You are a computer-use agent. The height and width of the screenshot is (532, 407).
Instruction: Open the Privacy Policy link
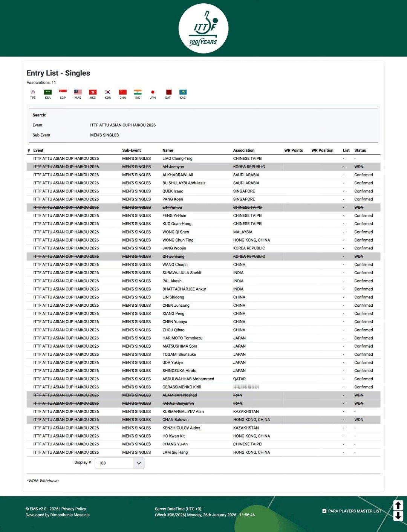point(74,509)
